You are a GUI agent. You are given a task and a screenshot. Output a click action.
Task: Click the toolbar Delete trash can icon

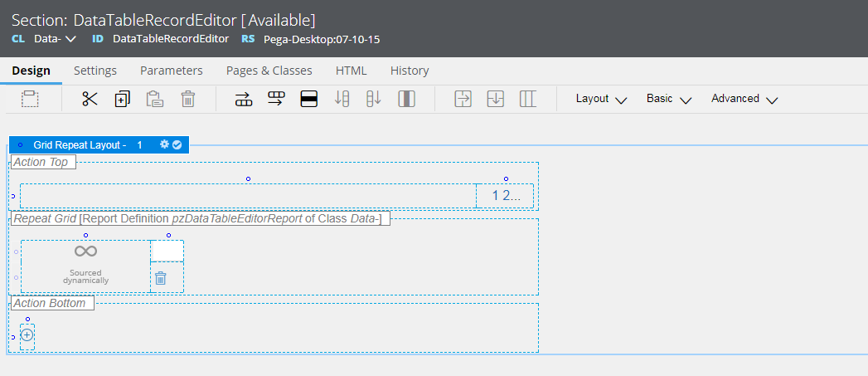coord(188,100)
